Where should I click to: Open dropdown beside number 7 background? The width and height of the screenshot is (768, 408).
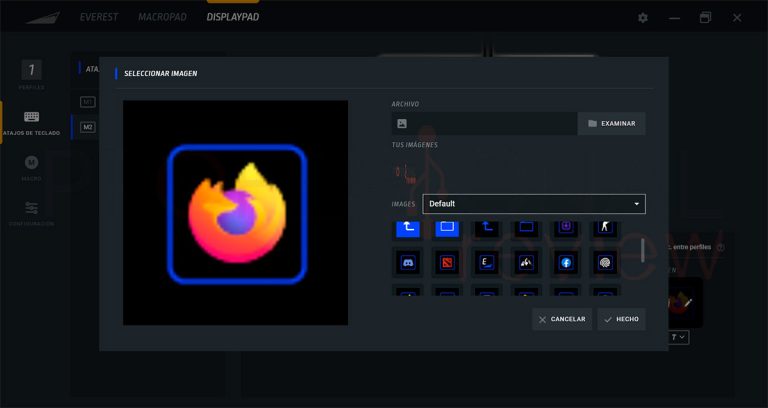pos(679,337)
